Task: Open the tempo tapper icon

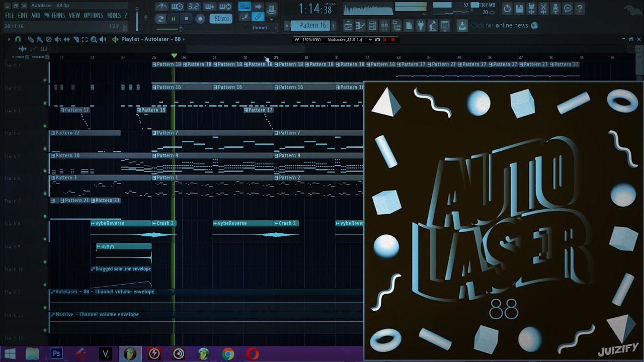Action: (433, 25)
